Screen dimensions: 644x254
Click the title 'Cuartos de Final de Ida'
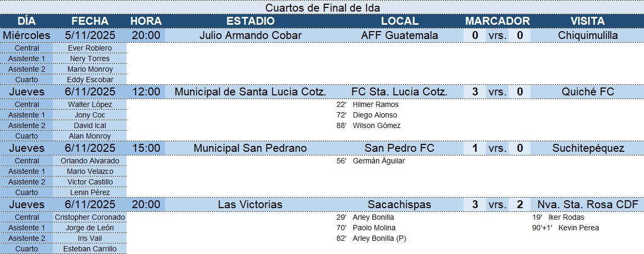[322, 7]
